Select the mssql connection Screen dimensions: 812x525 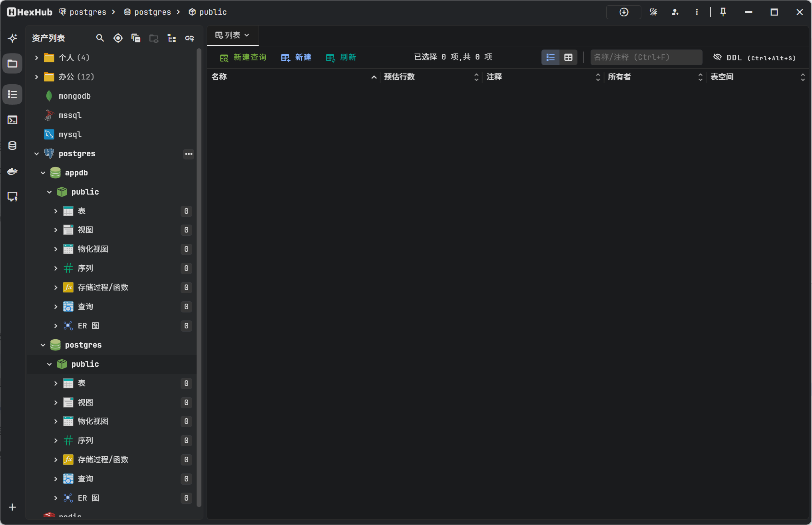coord(70,115)
